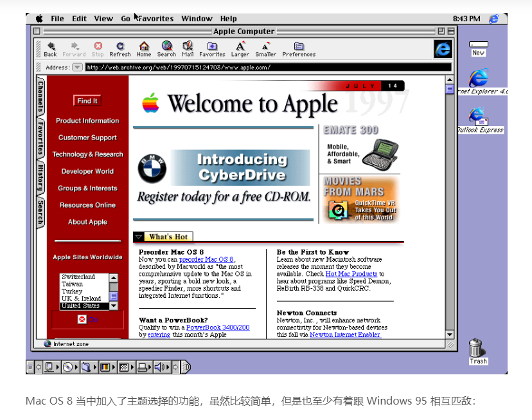Select the Internet Explorer 4.0 desktop icon
The image size is (532, 420).
479,78
